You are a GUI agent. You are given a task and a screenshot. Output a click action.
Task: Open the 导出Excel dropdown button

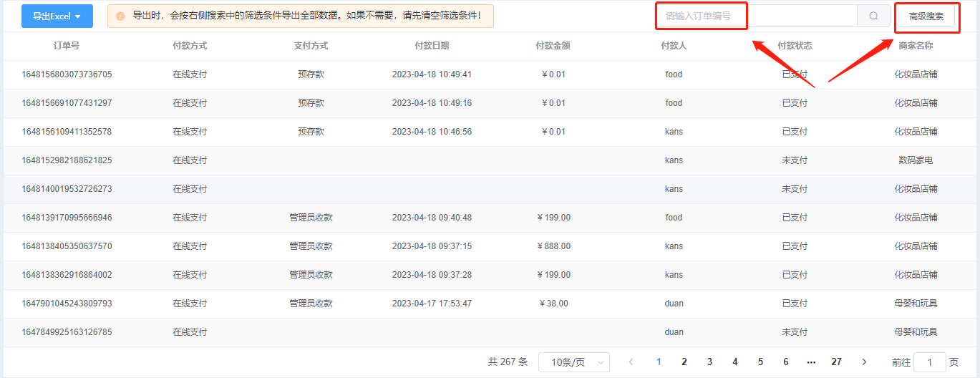tap(57, 16)
